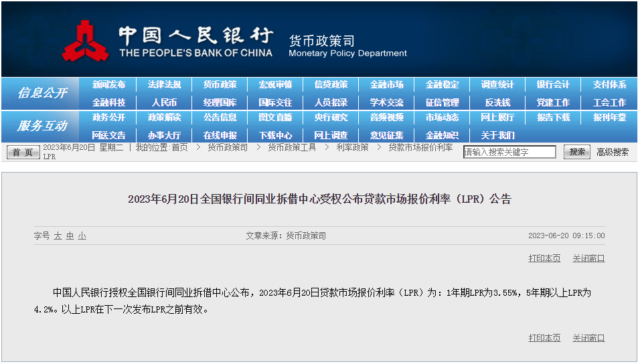The height and width of the screenshot is (364, 638).
Task: Open 报告下载 link
Action: pyautogui.click(x=554, y=118)
